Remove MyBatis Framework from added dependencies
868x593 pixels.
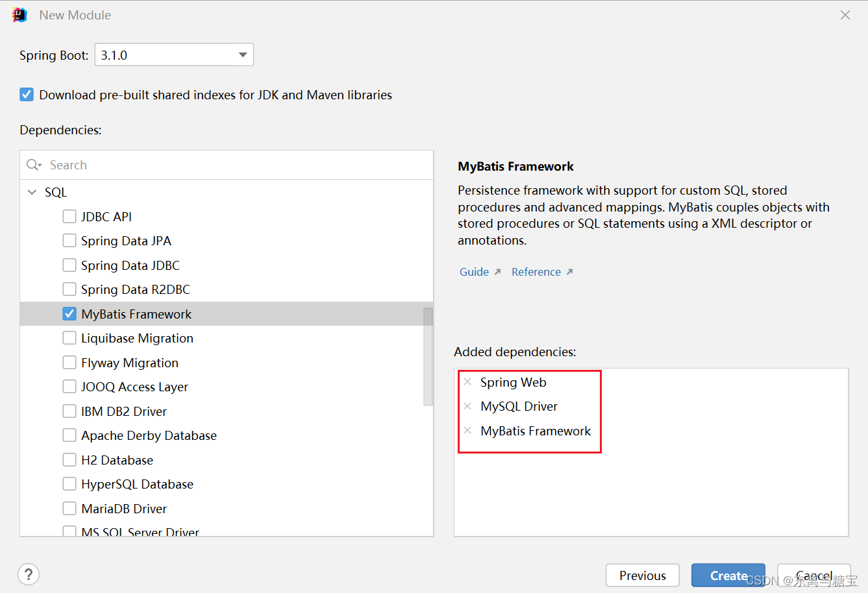[467, 431]
